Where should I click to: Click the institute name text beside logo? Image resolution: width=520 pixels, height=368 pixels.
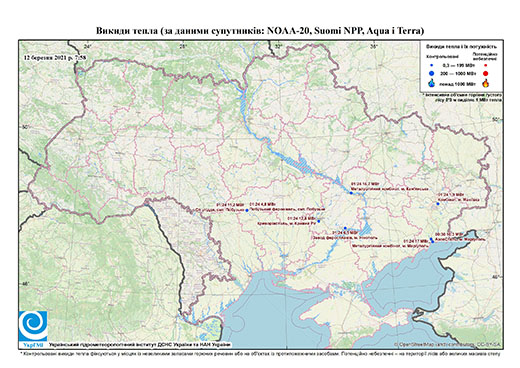coord(140,344)
